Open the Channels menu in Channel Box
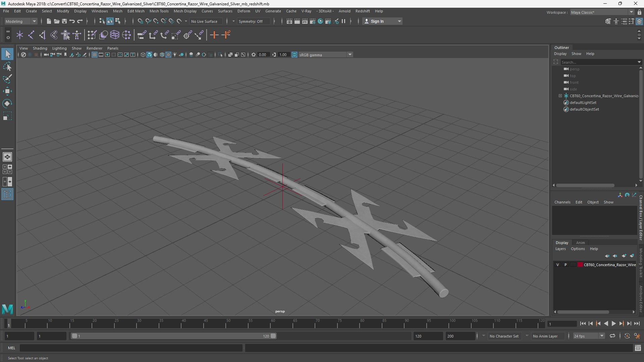This screenshot has height=362, width=644. [x=562, y=202]
